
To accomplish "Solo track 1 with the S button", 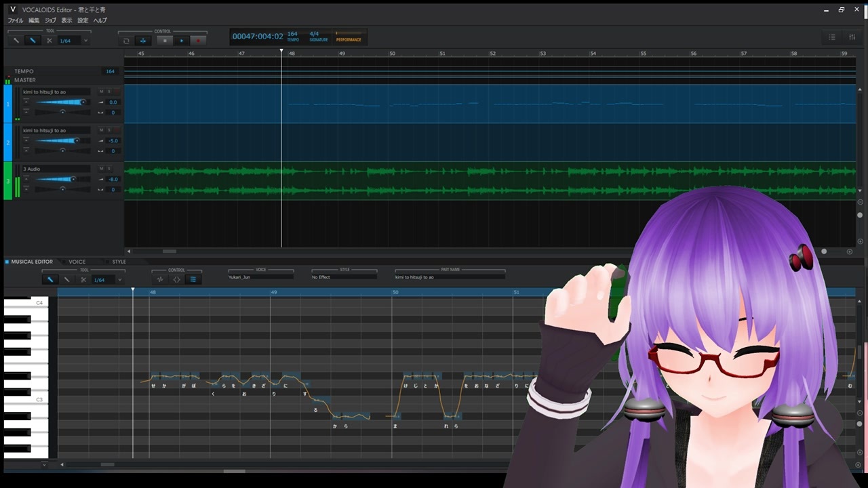I will [108, 91].
